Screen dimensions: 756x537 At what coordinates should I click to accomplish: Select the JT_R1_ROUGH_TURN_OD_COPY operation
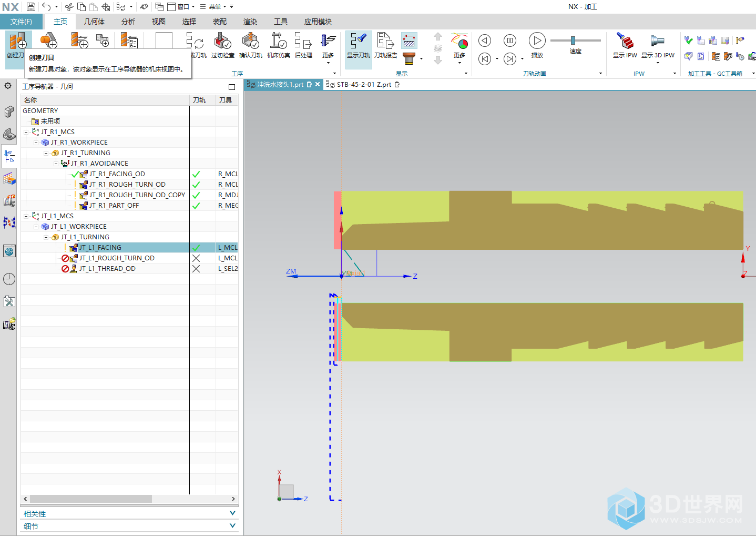(137, 195)
